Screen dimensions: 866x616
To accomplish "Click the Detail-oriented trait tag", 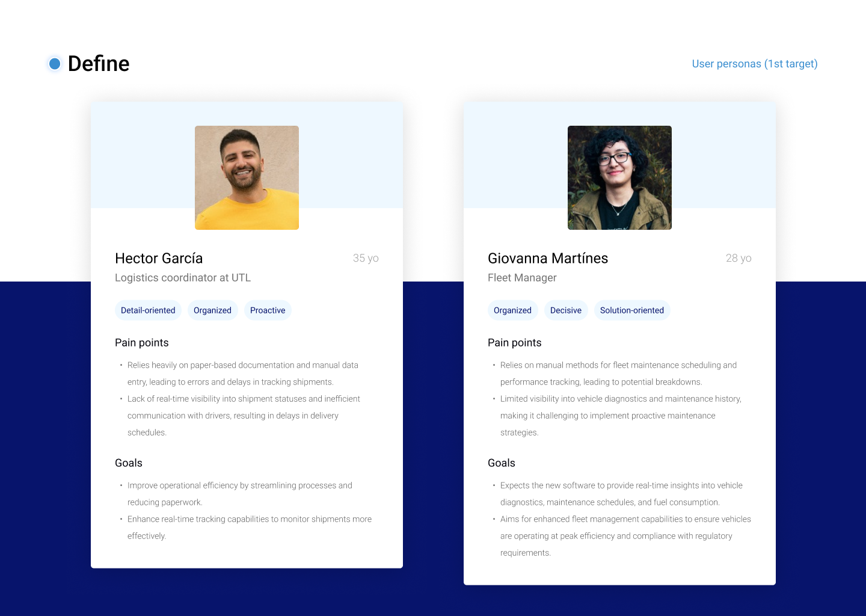I will coord(148,310).
